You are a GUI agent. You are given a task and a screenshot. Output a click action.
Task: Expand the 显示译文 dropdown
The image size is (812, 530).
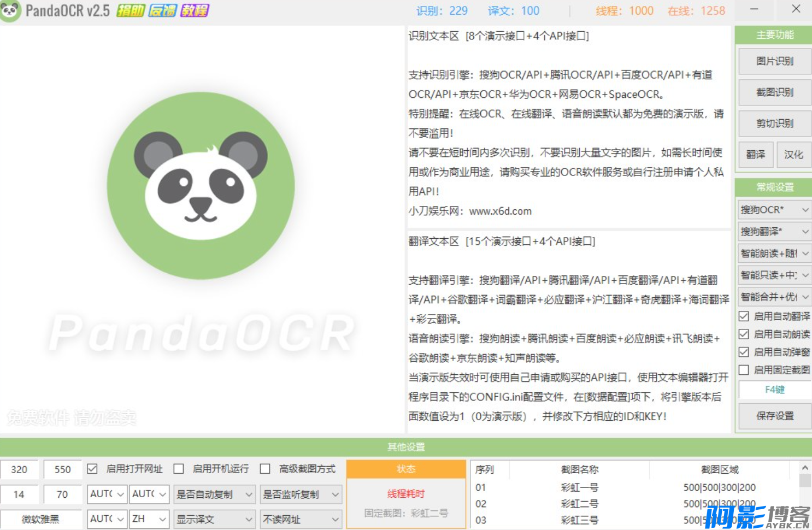coord(215,519)
